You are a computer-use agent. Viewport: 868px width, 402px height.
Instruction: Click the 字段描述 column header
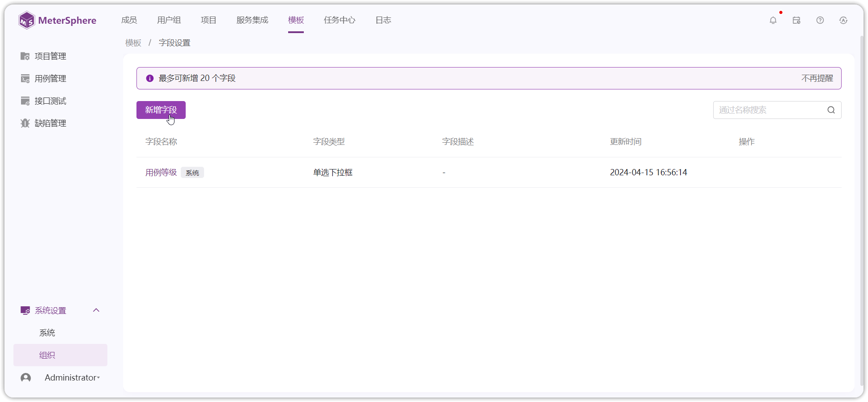(x=458, y=142)
